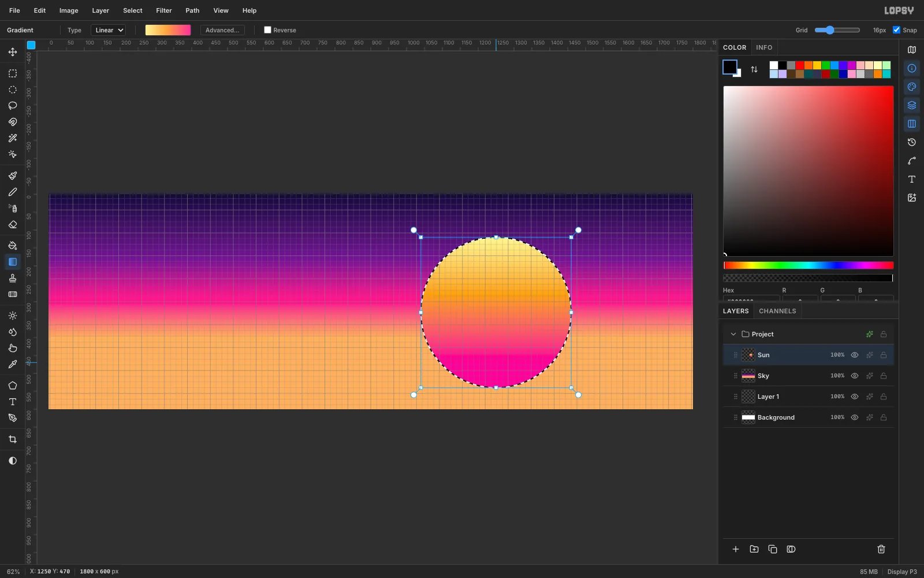
Task: Select the Crop tool
Action: click(13, 439)
